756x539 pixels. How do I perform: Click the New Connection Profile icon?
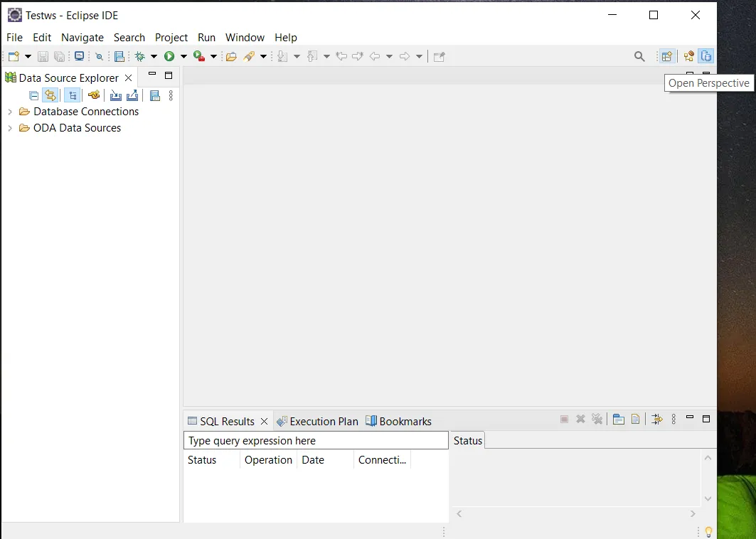[94, 95]
